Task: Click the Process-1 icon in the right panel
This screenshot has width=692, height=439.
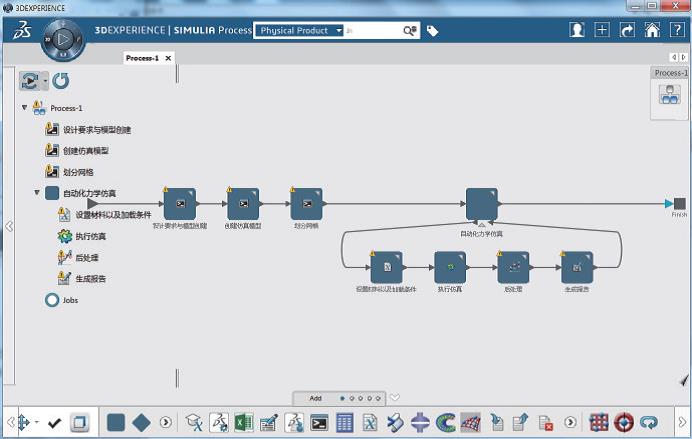Action: point(670,94)
